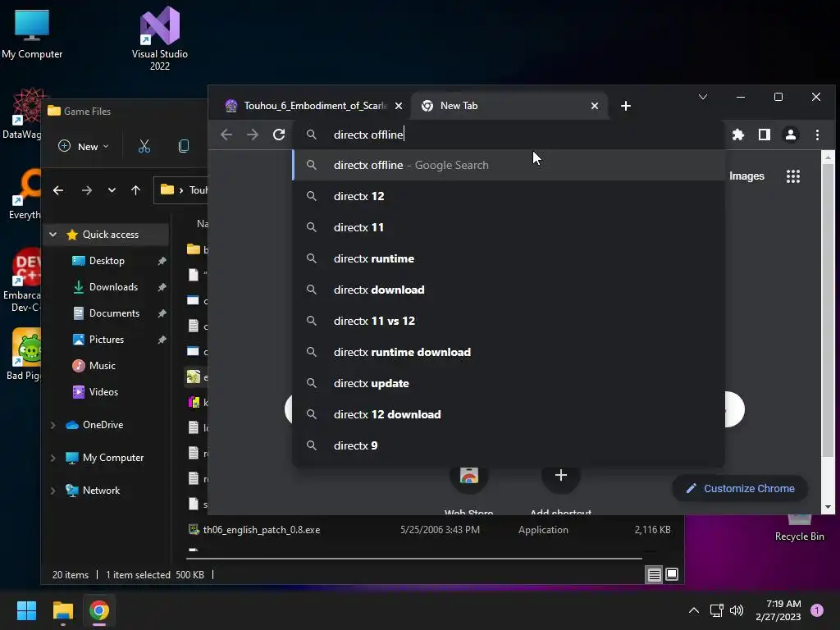Open File Explorer from taskbar

[x=62, y=610]
